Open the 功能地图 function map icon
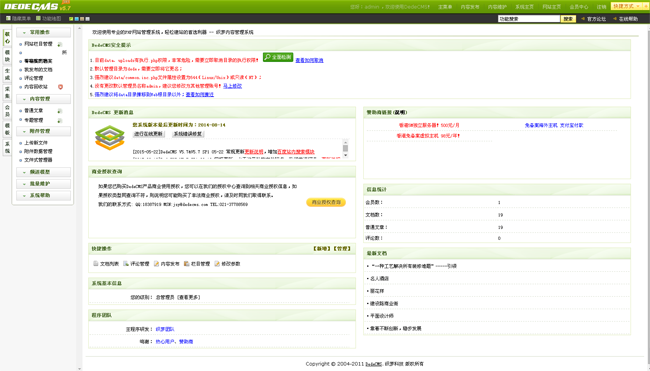 (39, 19)
